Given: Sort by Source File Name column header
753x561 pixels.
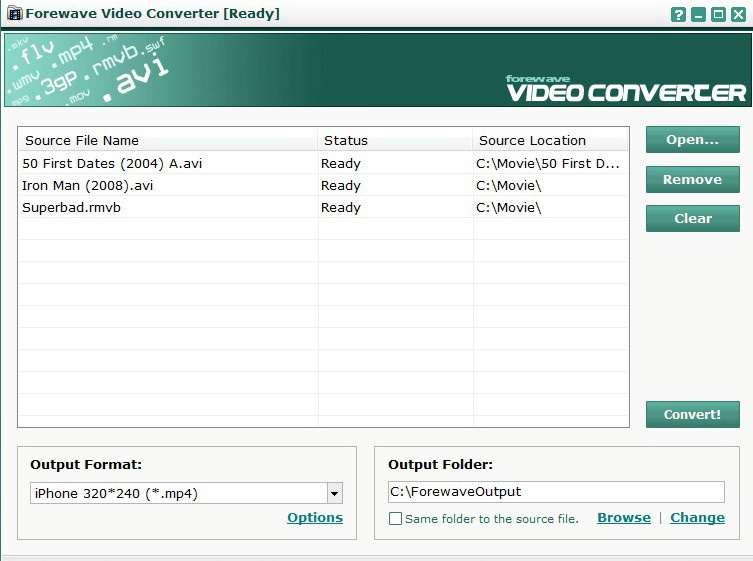Looking at the screenshot, I should (168, 140).
